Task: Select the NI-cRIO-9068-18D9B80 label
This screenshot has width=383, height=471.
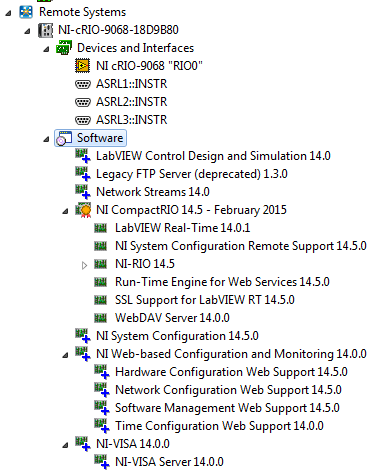Action: (x=118, y=30)
